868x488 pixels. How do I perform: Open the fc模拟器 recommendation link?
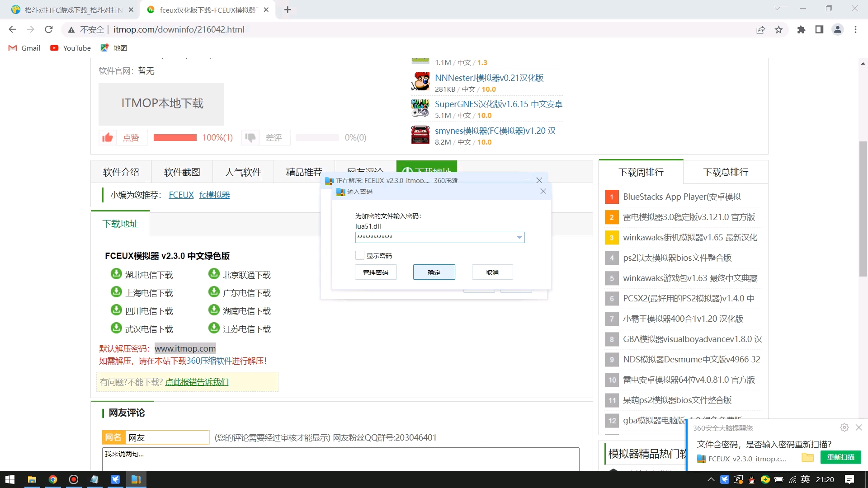coord(214,195)
